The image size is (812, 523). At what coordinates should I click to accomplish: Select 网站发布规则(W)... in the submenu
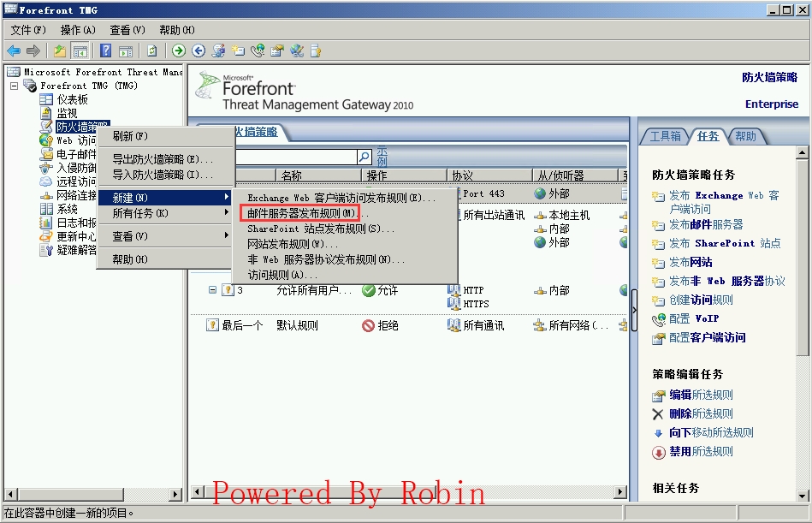345,244
